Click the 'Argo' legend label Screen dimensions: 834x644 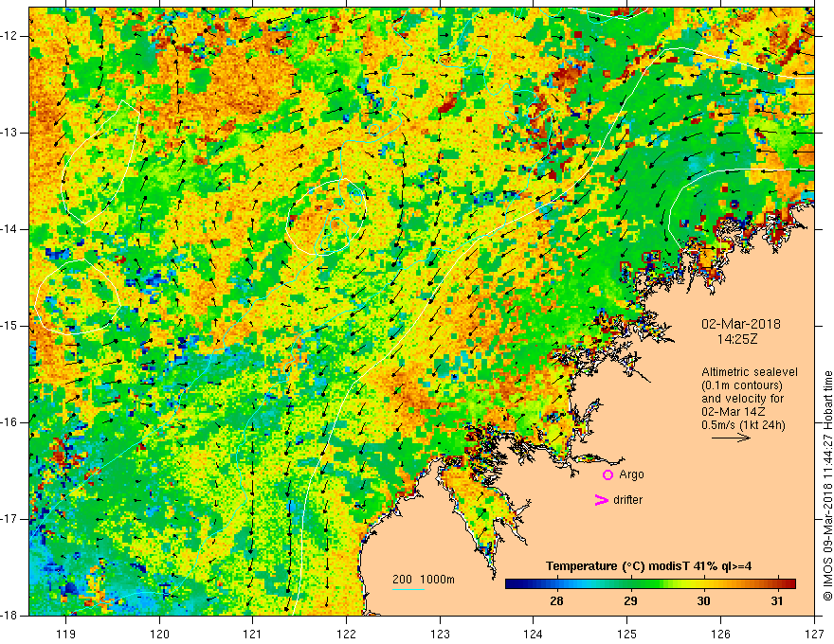click(x=631, y=474)
